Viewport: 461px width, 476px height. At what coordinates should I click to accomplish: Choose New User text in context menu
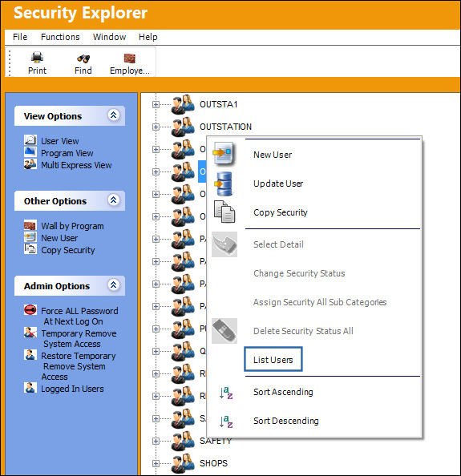273,155
